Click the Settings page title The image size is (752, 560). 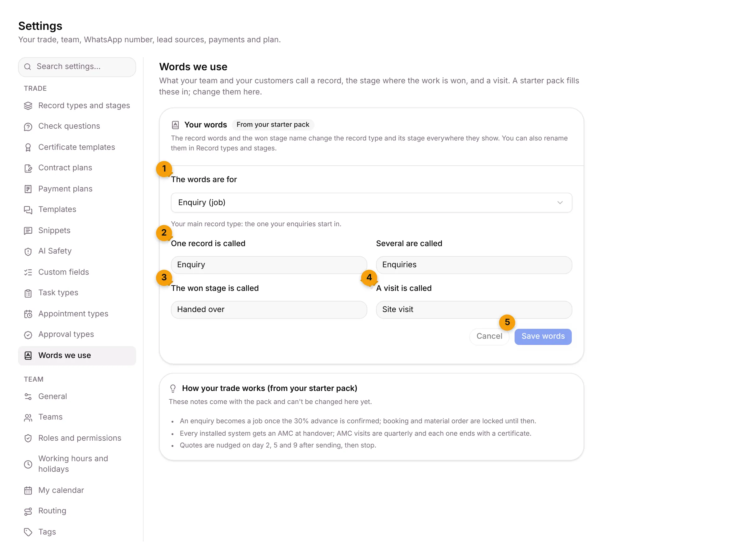pyautogui.click(x=40, y=26)
